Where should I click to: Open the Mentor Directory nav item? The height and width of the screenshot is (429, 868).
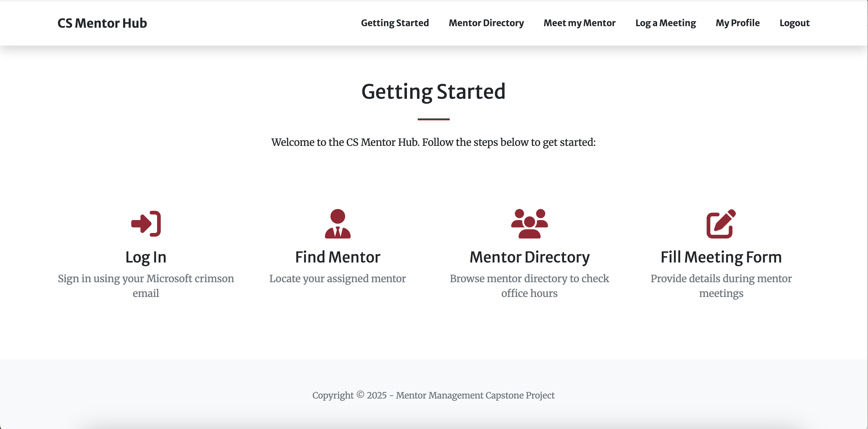[x=486, y=22]
